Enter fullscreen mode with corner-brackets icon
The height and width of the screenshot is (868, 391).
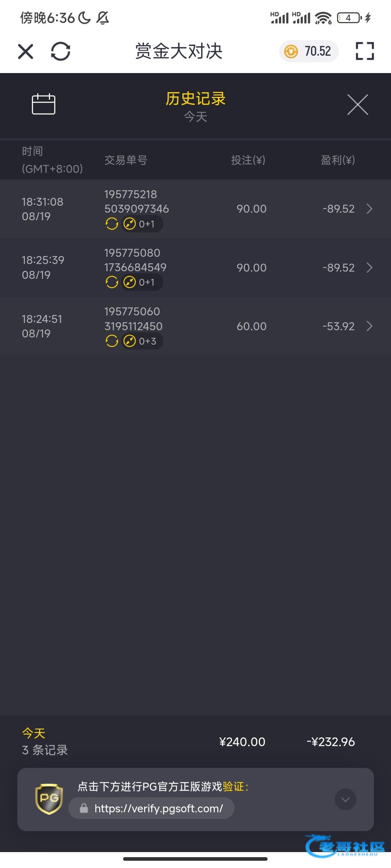tap(365, 51)
